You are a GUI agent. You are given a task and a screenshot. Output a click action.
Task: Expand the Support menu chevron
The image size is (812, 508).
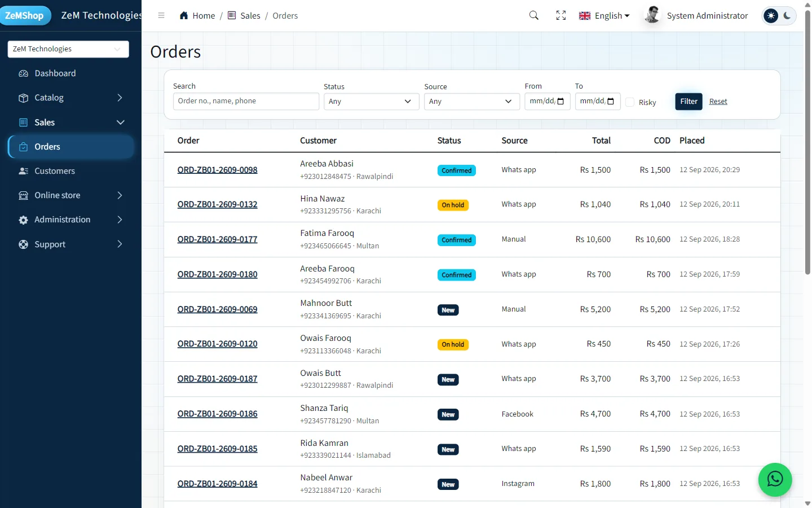click(x=120, y=244)
